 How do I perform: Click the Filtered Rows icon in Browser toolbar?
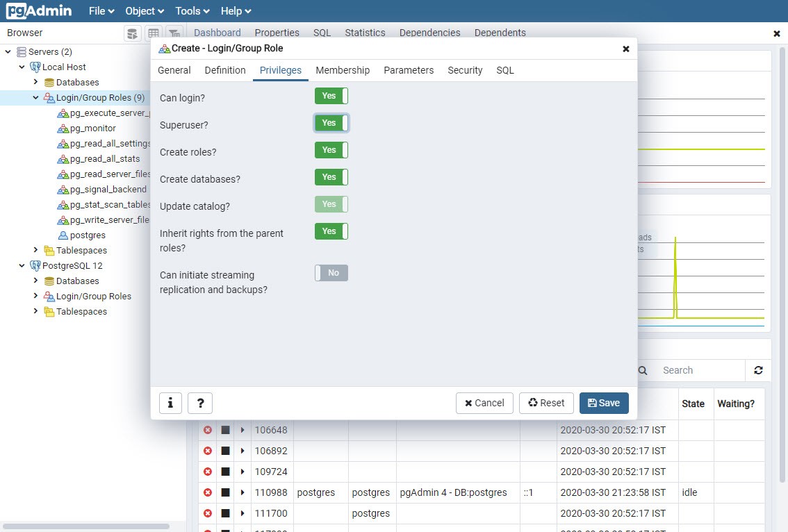[174, 33]
